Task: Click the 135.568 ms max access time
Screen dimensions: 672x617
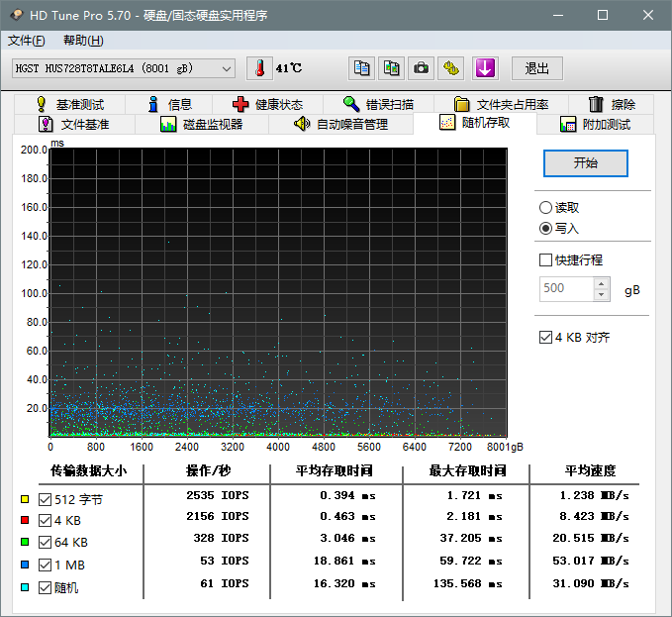Action: 467,584
